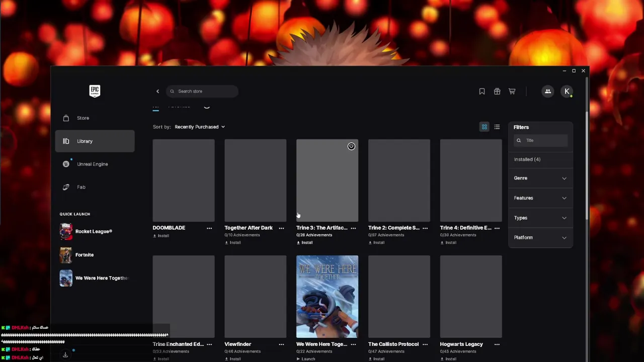Go back with the left arrow

click(157, 91)
